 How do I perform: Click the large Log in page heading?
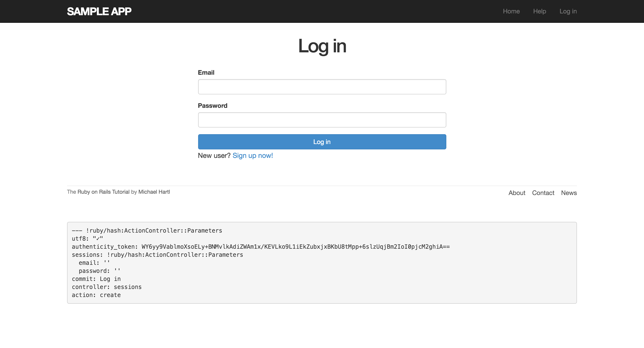[x=322, y=46]
